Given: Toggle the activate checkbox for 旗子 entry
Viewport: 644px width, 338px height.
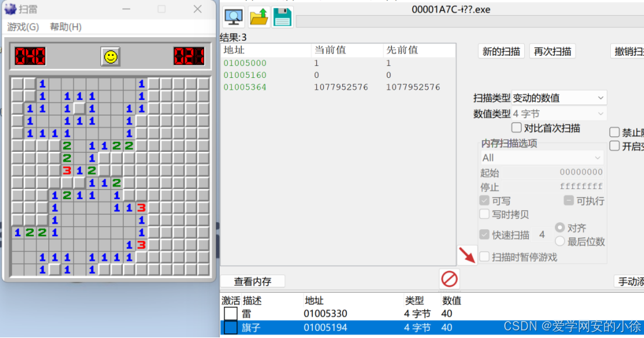Looking at the screenshot, I should (x=230, y=328).
